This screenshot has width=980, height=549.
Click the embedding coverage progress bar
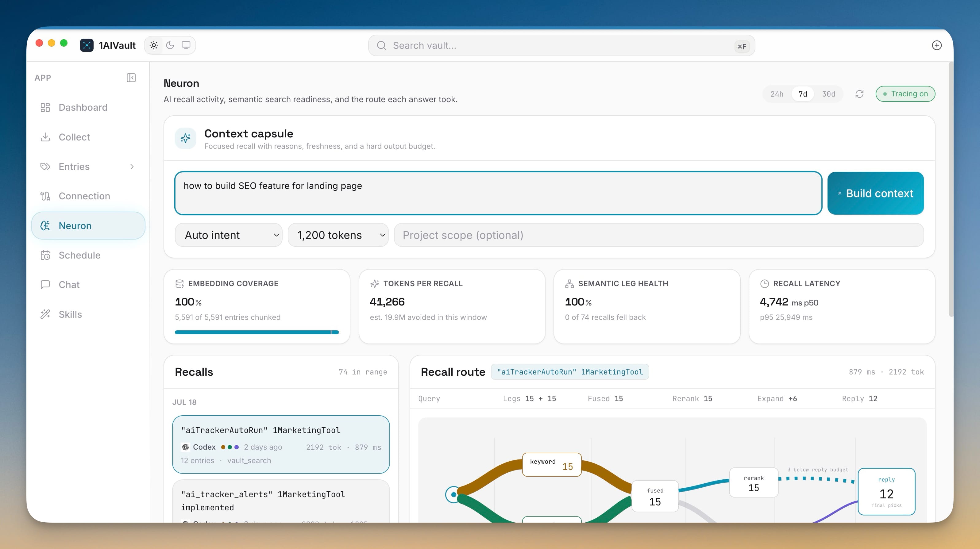coord(257,332)
